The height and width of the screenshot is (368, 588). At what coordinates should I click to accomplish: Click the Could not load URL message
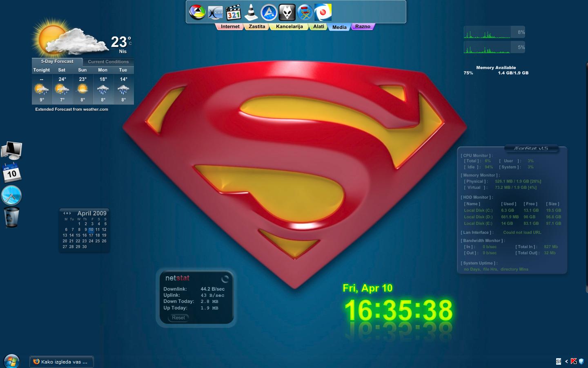point(522,233)
